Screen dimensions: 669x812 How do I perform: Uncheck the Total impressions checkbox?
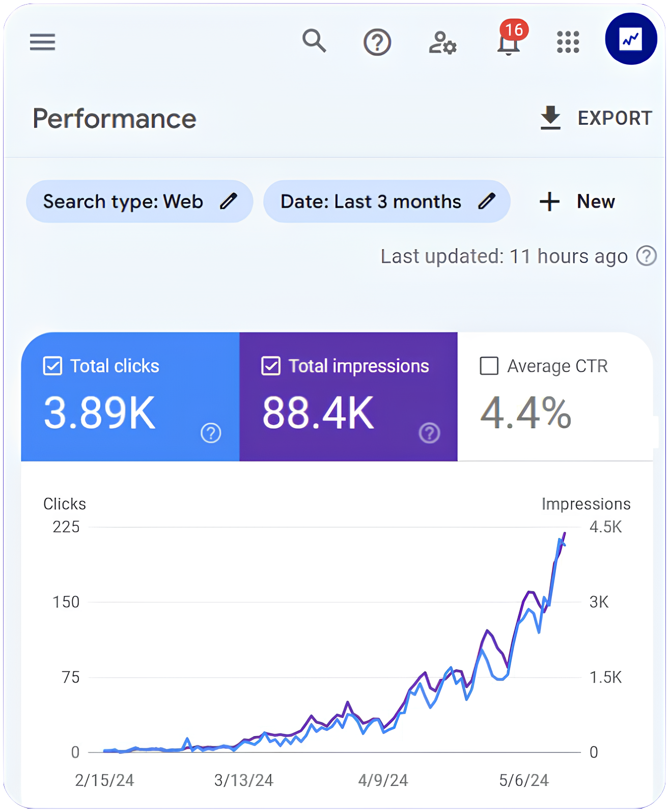pyautogui.click(x=271, y=366)
